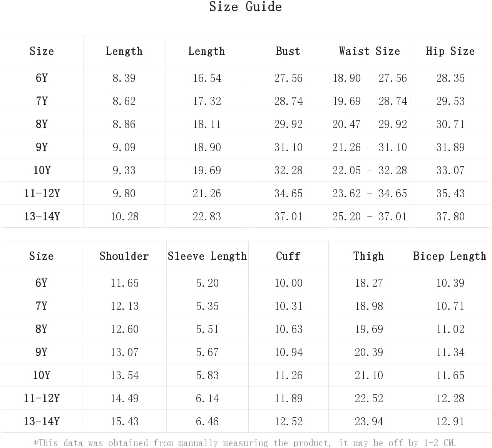The width and height of the screenshot is (492, 448).
Task: Click the Size Guide title
Action: click(246, 7)
